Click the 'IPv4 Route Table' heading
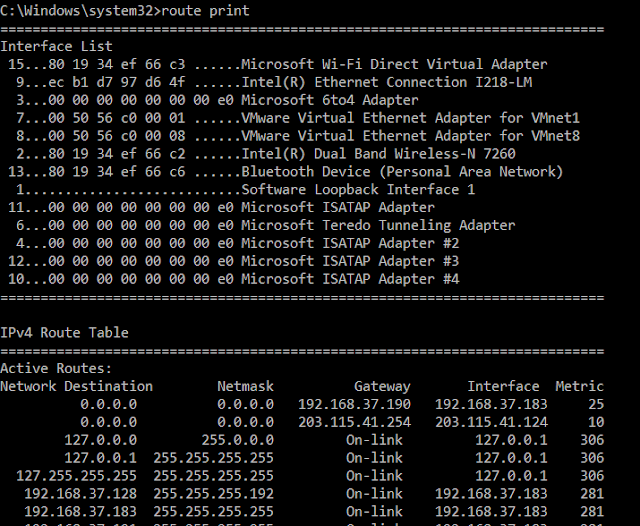The height and width of the screenshot is (526, 640). [64, 333]
